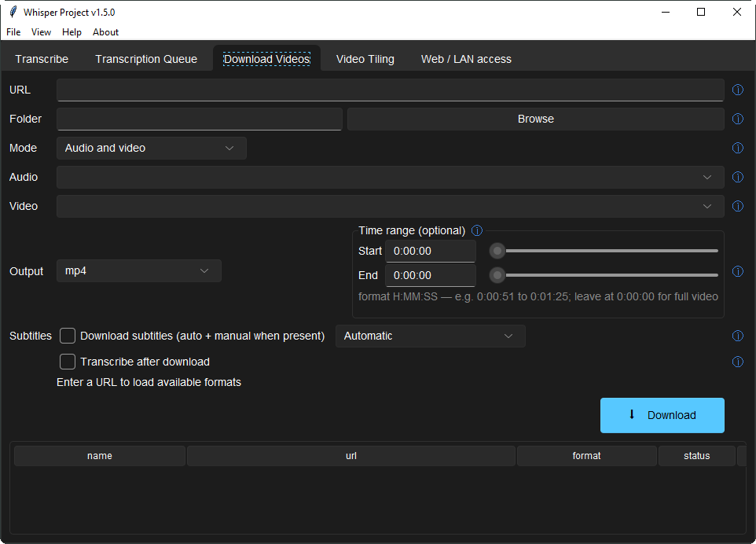The height and width of the screenshot is (544, 756).
Task: Select the Download Videos tab
Action: click(x=266, y=59)
